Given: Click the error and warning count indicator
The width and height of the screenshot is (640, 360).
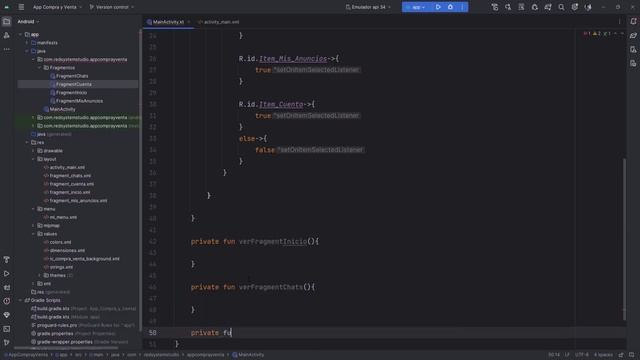Looking at the screenshot, I should tap(598, 33).
